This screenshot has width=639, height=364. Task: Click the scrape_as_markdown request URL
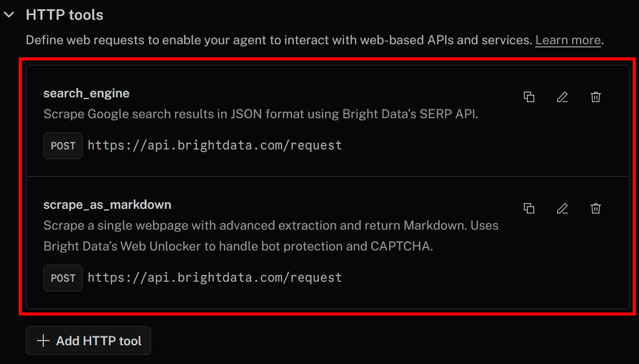(214, 278)
